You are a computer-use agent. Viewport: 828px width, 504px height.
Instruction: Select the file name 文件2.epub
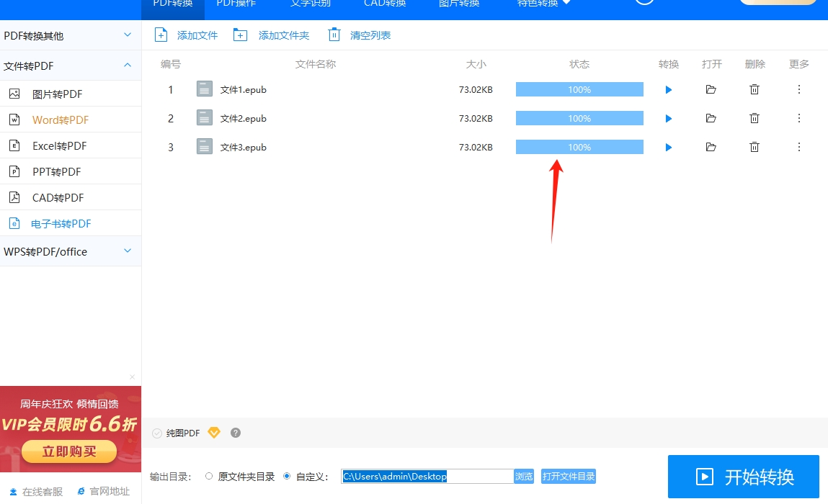[243, 118]
